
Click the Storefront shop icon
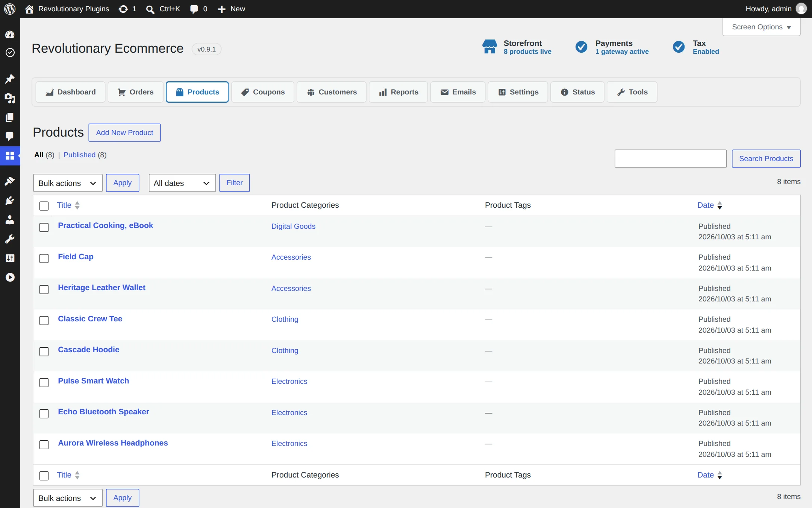[489, 47]
